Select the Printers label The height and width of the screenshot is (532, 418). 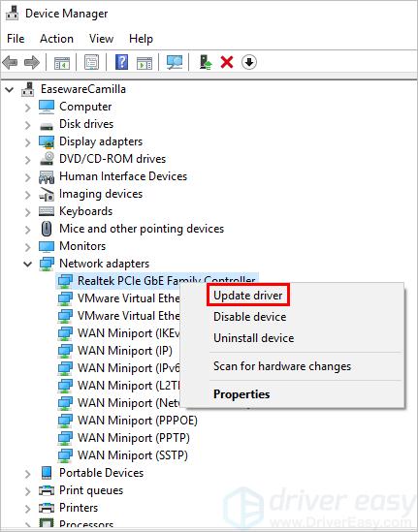[x=79, y=508]
